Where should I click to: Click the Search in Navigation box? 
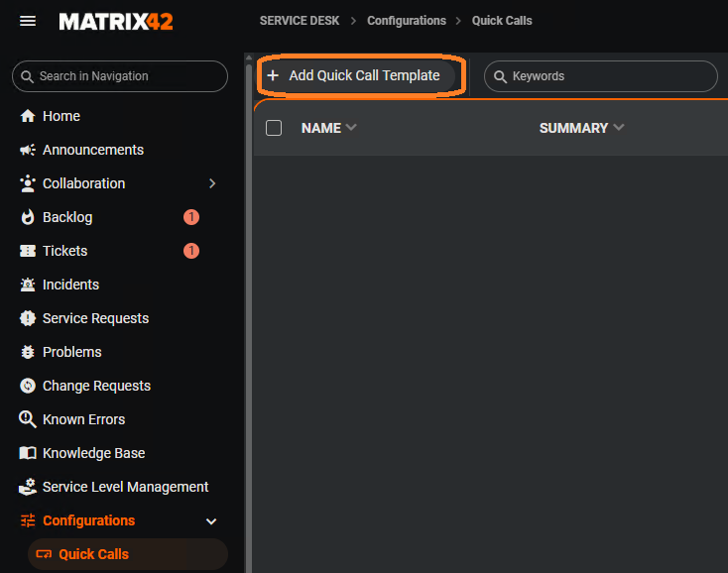(x=120, y=76)
